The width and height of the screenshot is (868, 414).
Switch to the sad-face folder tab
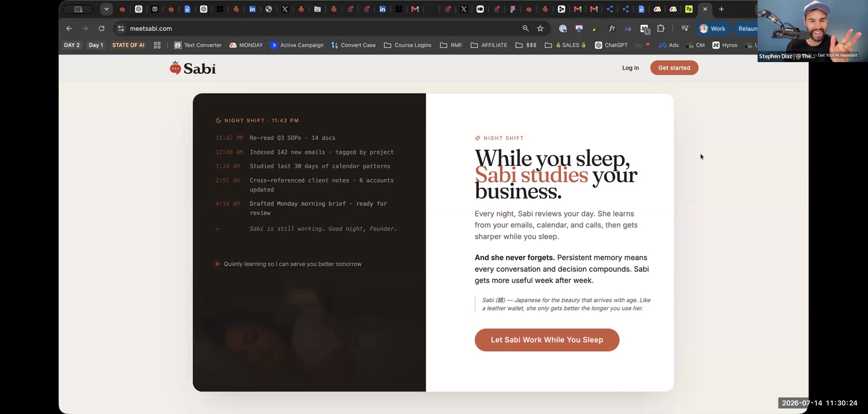pyautogui.click(x=317, y=9)
